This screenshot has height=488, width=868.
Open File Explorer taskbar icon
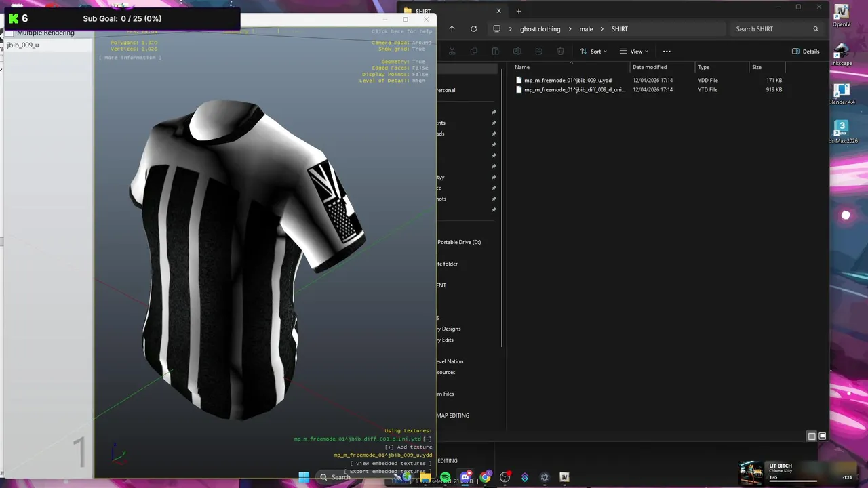[425, 477]
